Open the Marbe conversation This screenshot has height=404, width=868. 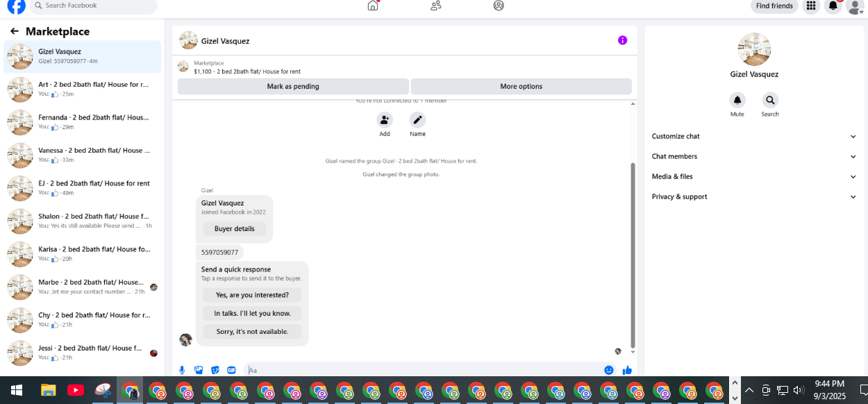(83, 287)
